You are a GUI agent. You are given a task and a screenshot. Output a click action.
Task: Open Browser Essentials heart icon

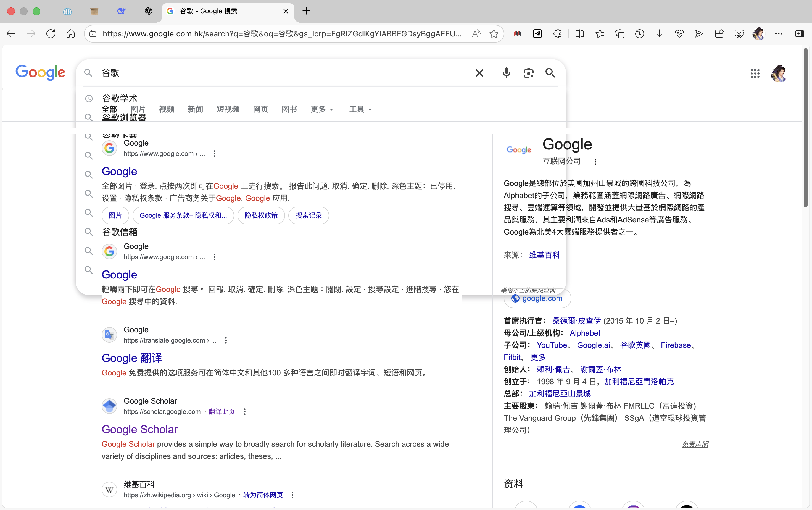679,34
